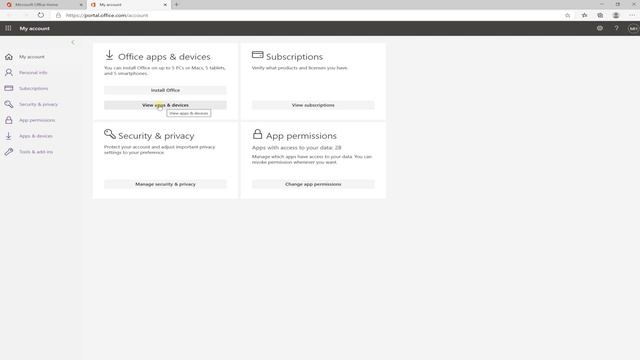640x360 pixels.
Task: Click the key icon beside Security & privacy heading
Action: 109,134
